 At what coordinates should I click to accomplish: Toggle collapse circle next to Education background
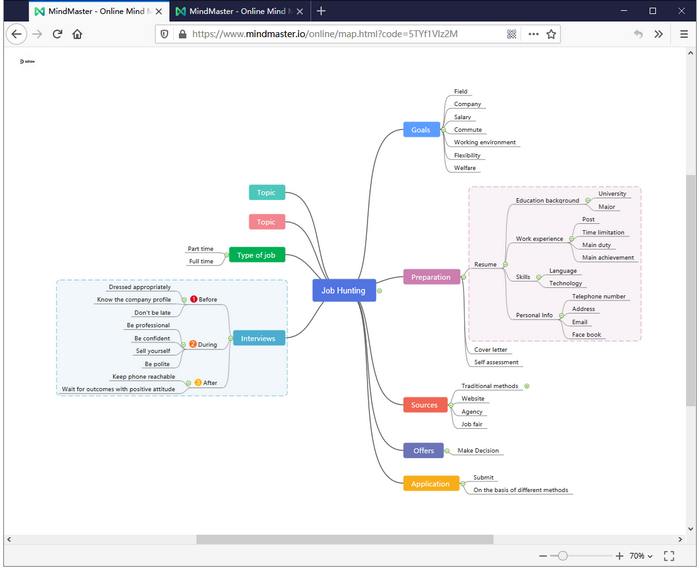coord(588,201)
